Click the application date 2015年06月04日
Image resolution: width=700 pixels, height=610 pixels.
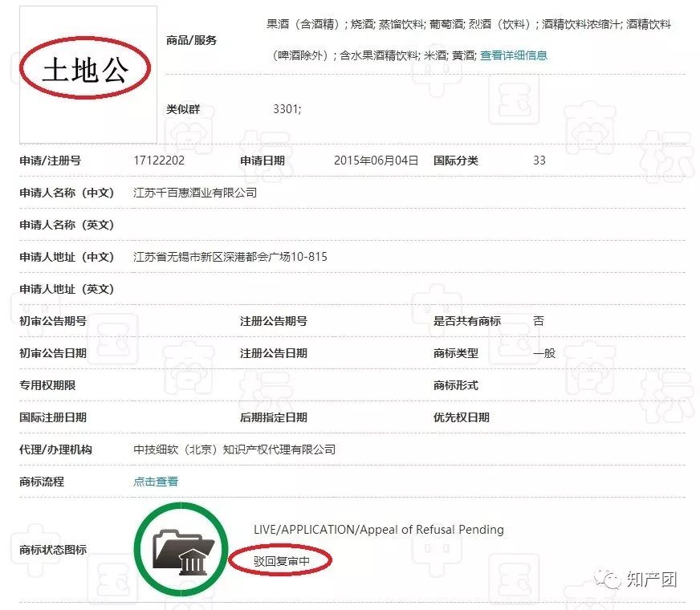[376, 161]
